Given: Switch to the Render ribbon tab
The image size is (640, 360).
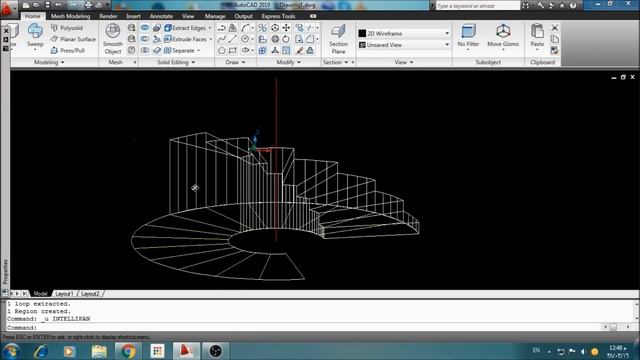Looking at the screenshot, I should click(108, 16).
